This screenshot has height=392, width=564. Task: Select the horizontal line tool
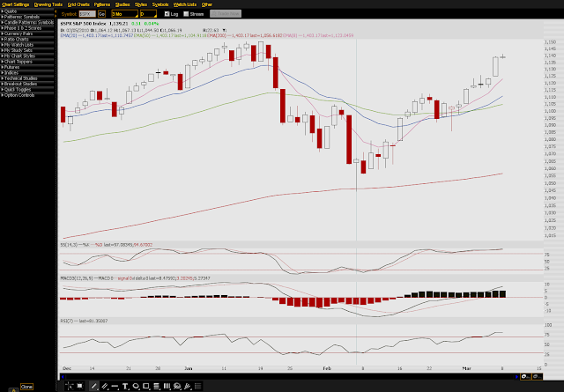point(115,386)
